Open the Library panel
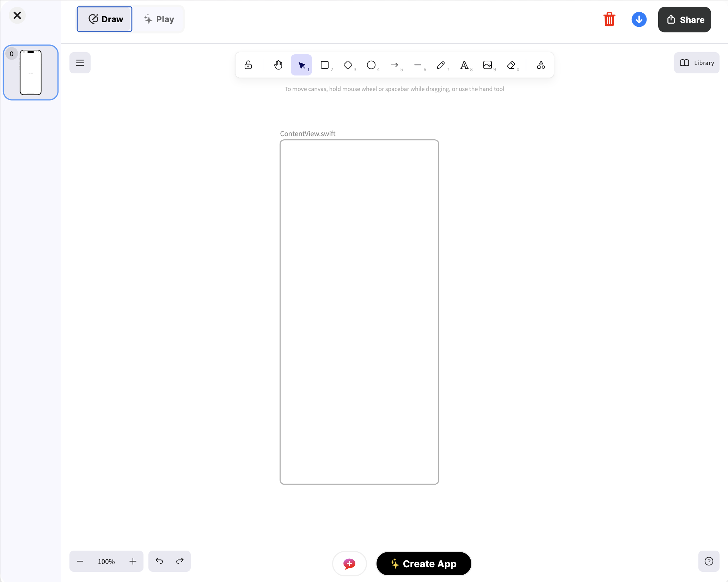This screenshot has width=728, height=582. coord(697,63)
